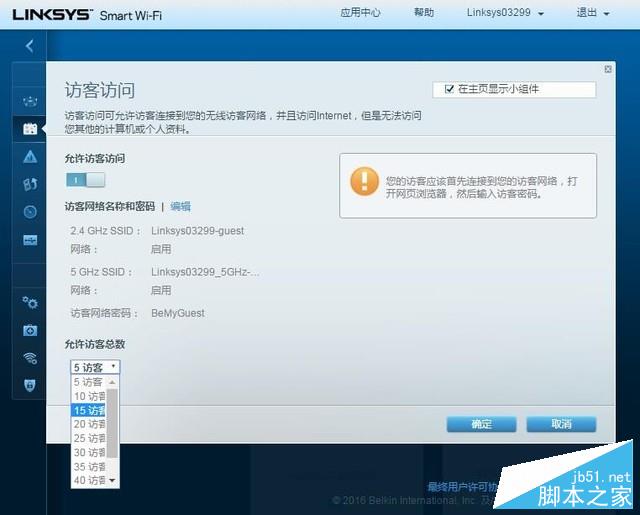
Task: Open the 退出 sign-out menu
Action: pyautogui.click(x=593, y=13)
